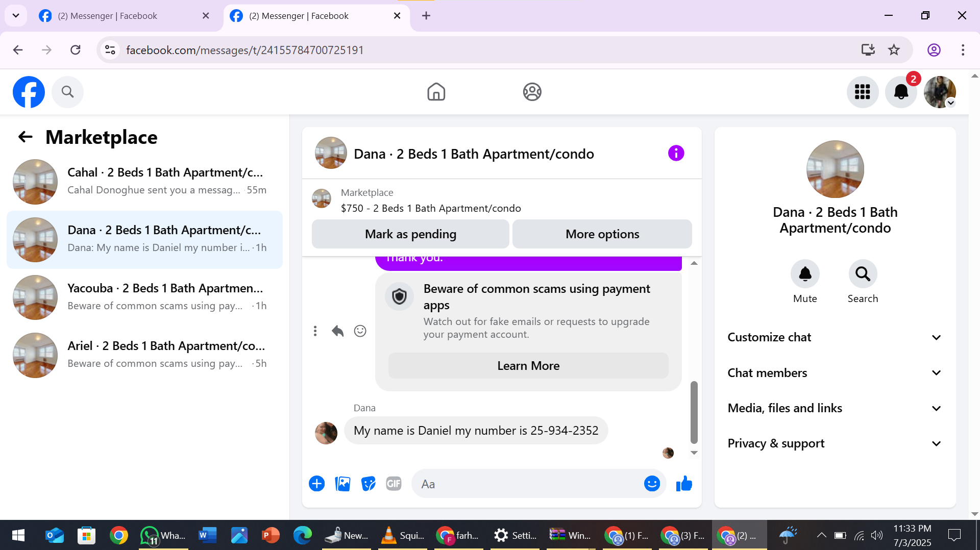
Task: Open a new browser tab
Action: coord(426,16)
